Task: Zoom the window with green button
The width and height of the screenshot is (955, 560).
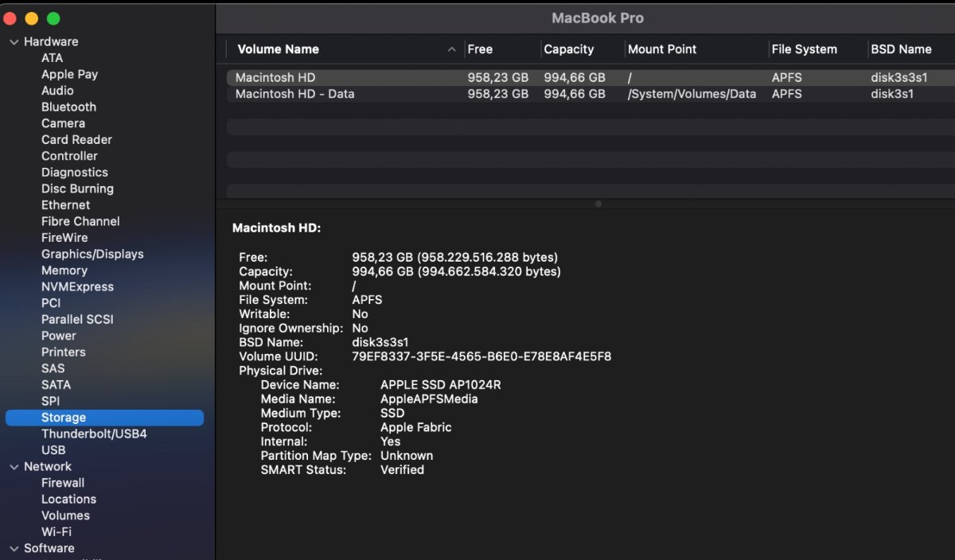Action: pyautogui.click(x=53, y=18)
